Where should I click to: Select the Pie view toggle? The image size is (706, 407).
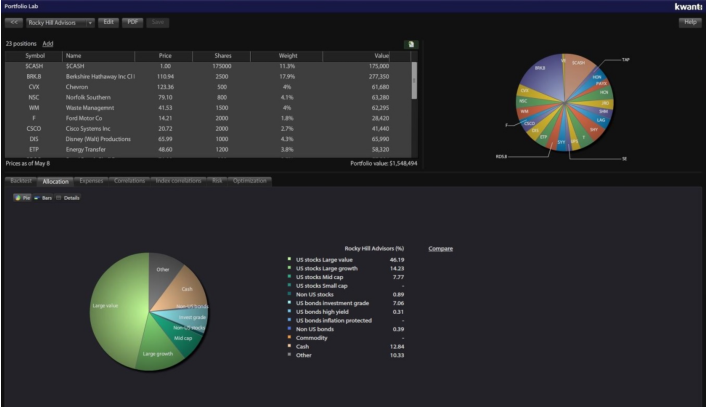(23, 198)
